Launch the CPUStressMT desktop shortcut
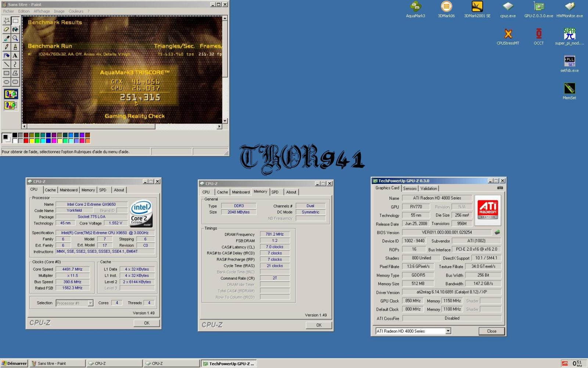 coord(508,37)
